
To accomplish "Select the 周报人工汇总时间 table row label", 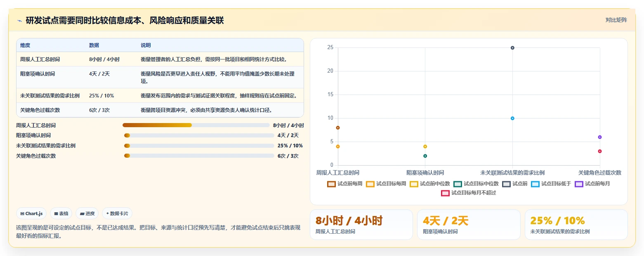I will 40,59.
